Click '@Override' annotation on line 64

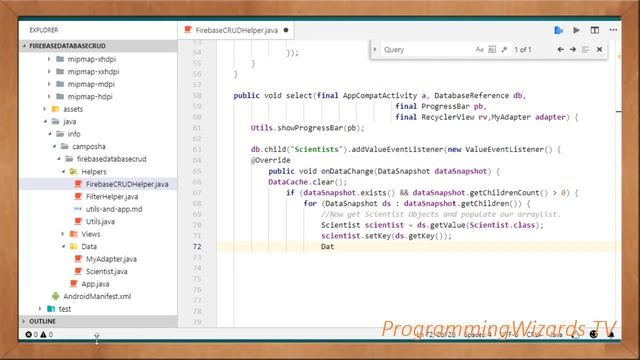[271, 160]
